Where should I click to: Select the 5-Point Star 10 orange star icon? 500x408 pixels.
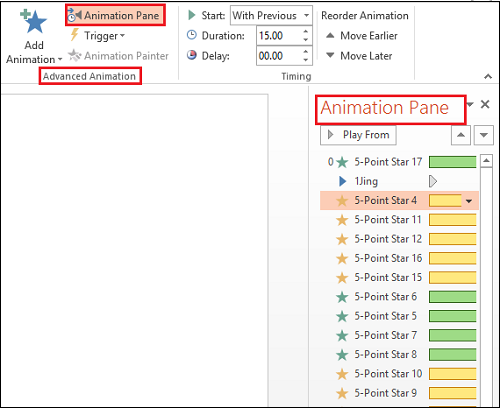click(342, 374)
